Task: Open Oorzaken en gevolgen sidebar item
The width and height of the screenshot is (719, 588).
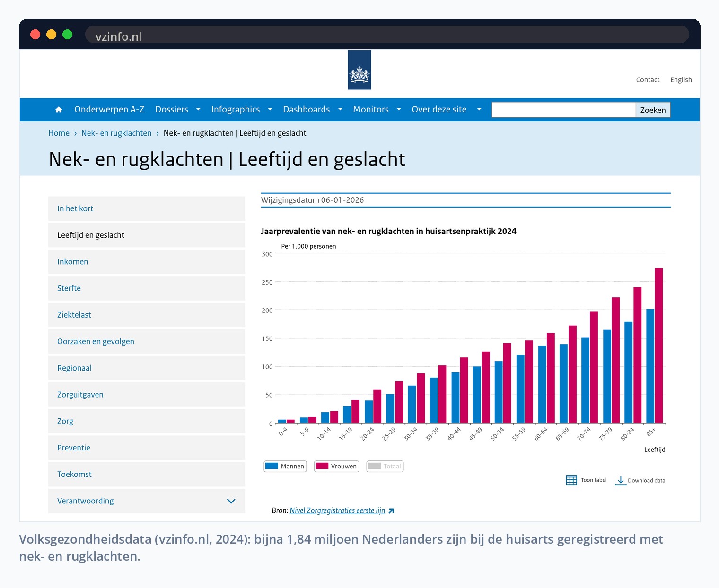Action: (x=147, y=341)
